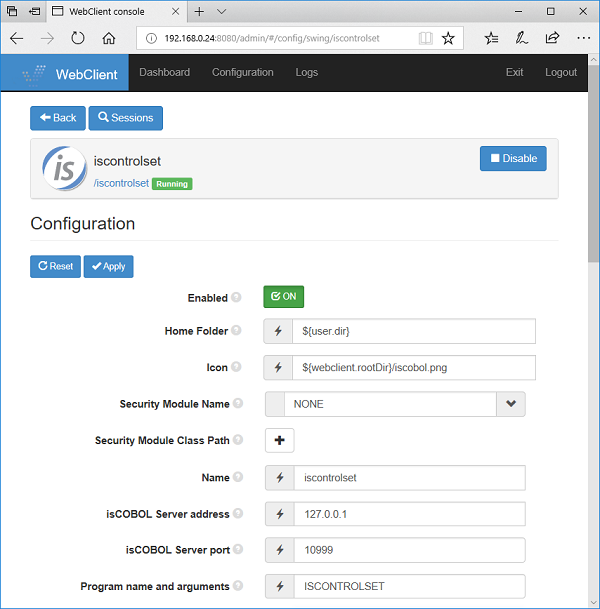Open the Logs menu item
600x609 pixels.
pyautogui.click(x=307, y=72)
